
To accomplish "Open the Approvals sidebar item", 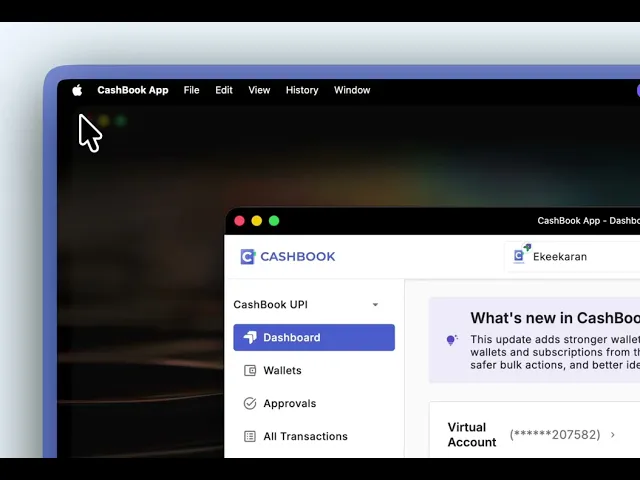I will pos(314,403).
